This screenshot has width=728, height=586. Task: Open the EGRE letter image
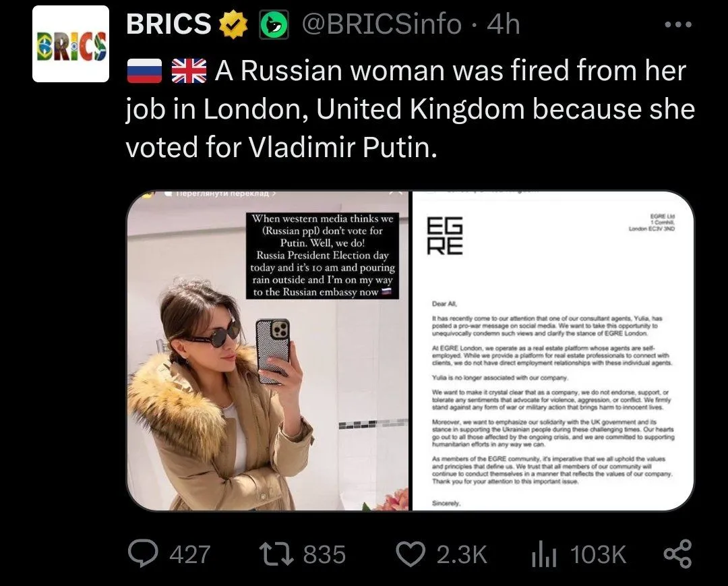click(553, 351)
